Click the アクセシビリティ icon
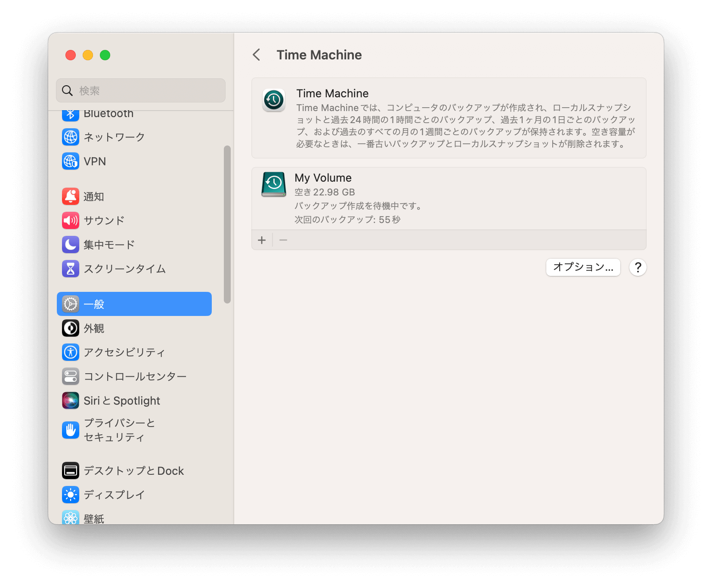 coord(71,352)
